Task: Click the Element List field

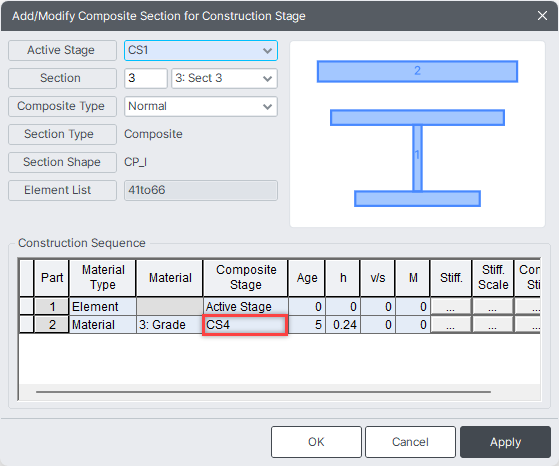Action: pos(201,190)
